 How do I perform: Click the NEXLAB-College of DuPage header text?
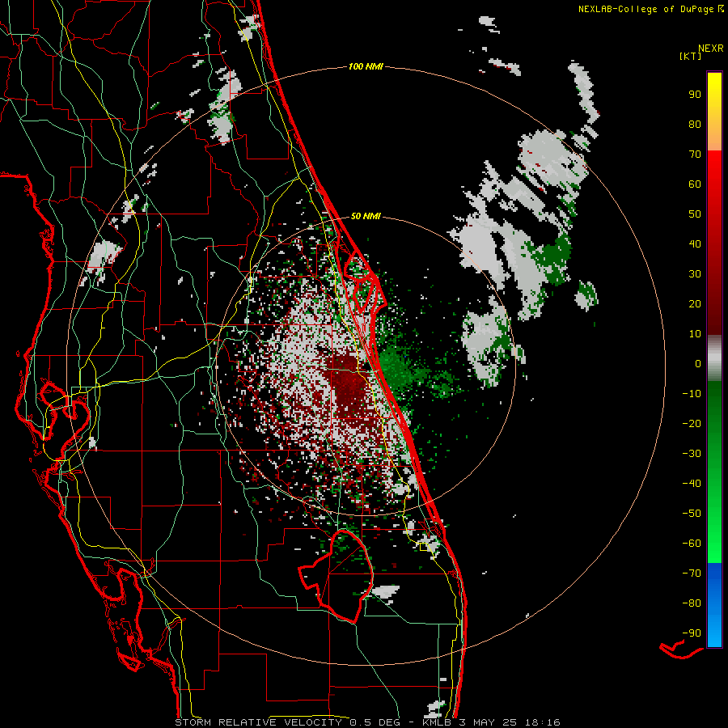[650, 9]
